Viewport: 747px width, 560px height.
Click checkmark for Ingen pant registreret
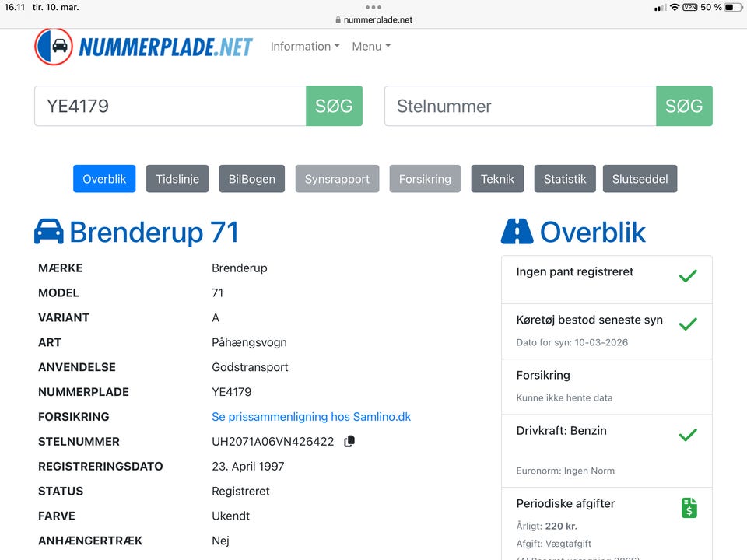pos(688,275)
